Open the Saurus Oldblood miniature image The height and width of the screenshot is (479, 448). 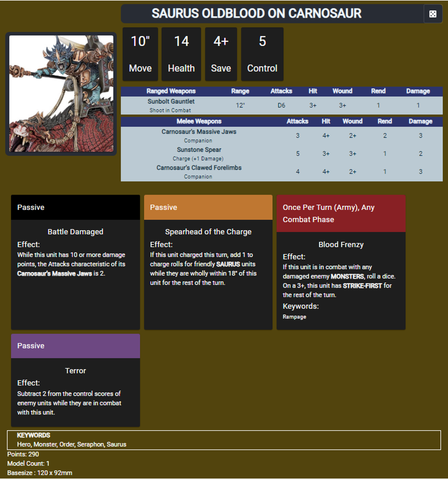(61, 94)
